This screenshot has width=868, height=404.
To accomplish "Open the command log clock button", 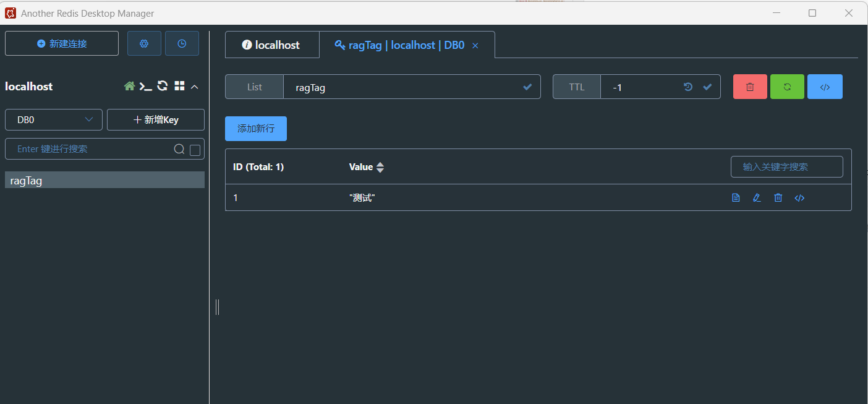I will click(x=182, y=44).
